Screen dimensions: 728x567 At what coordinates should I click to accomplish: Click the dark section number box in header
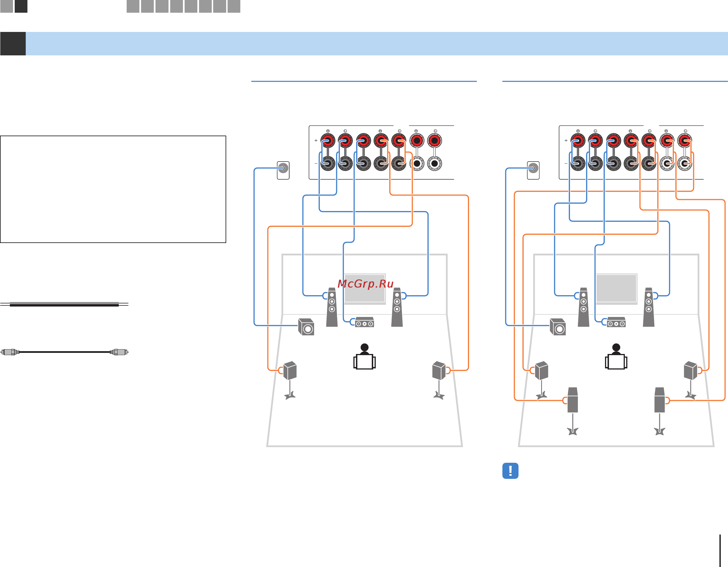[13, 44]
